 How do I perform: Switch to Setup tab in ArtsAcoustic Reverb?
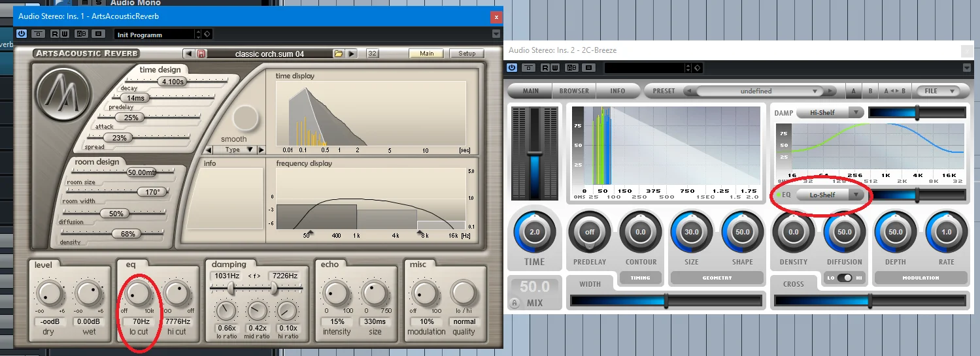click(x=467, y=54)
